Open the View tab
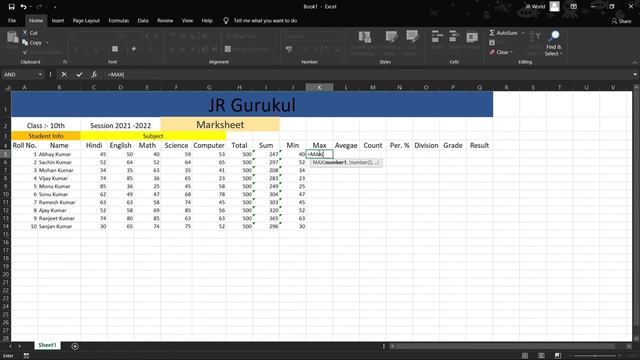 click(187, 20)
